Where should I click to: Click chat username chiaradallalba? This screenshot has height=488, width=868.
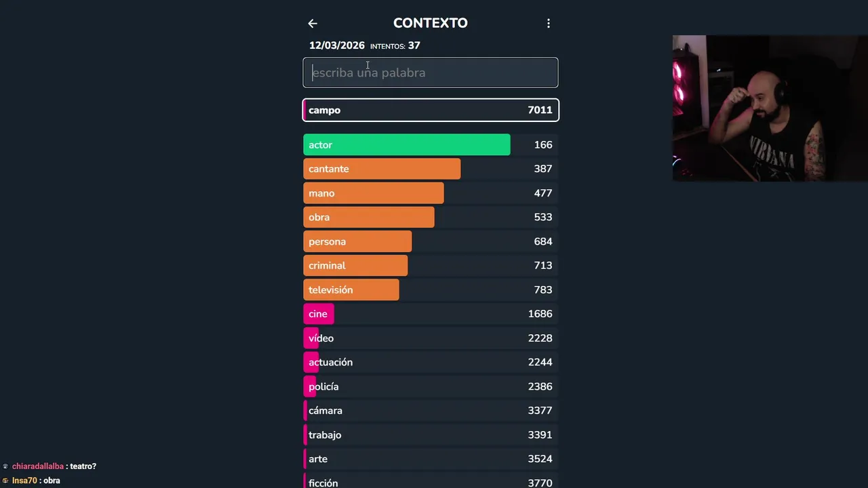click(x=38, y=466)
